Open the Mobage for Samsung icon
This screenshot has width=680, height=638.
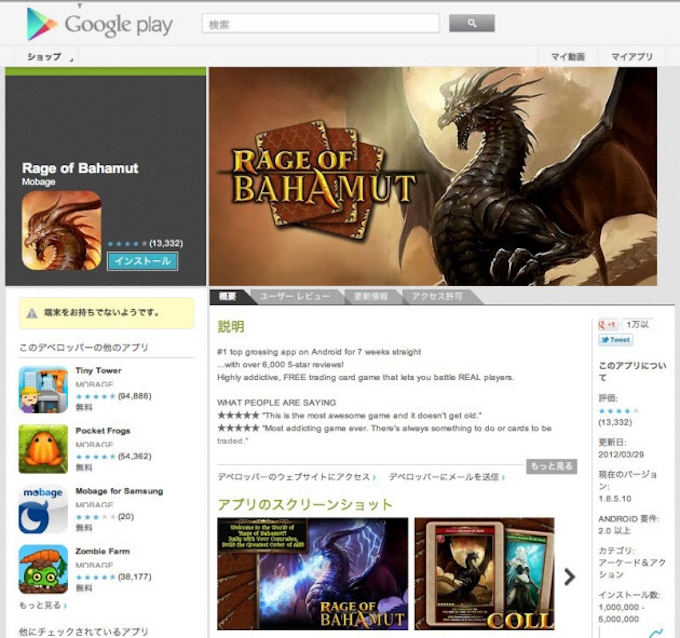click(x=43, y=509)
